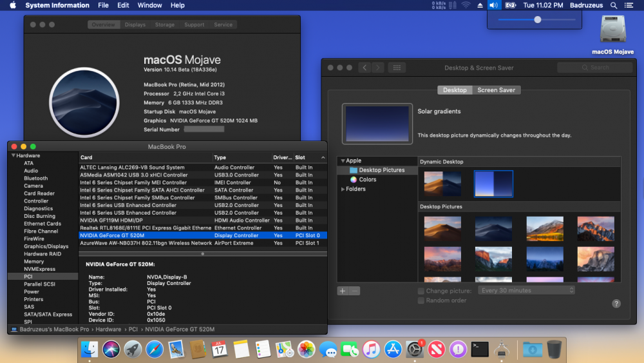Open the Edit menu
The image size is (644, 363).
click(x=123, y=5)
